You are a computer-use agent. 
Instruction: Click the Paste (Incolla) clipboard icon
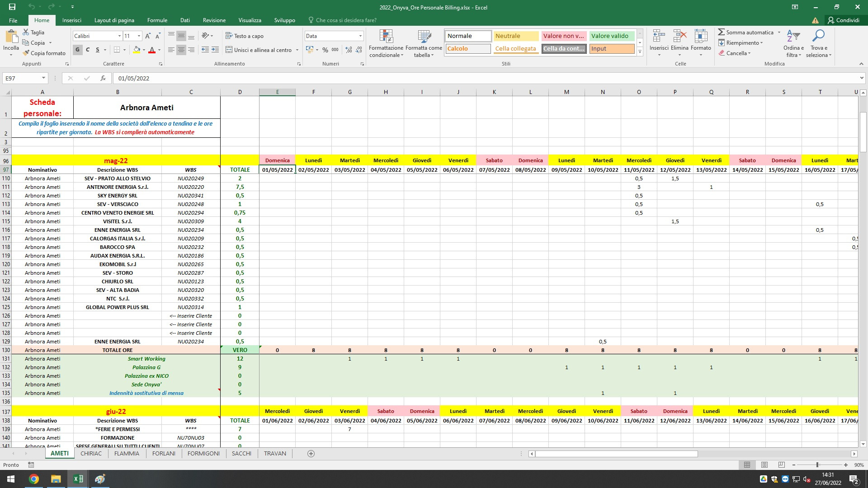11,36
